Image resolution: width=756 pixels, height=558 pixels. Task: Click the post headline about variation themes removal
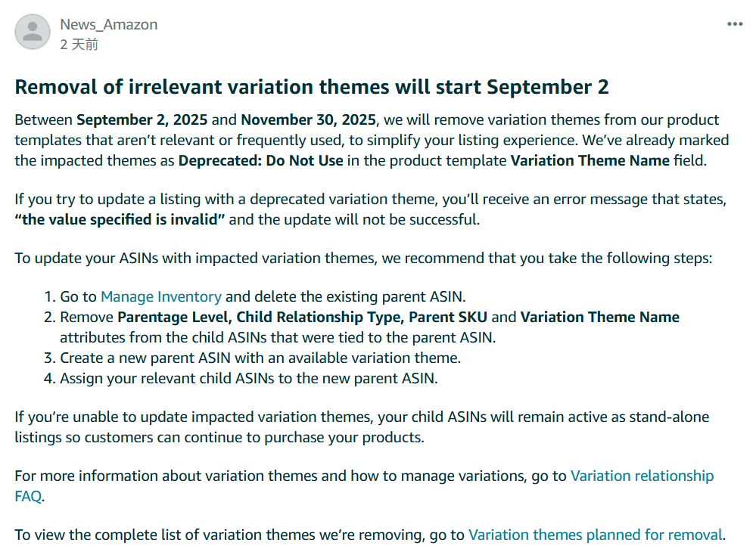click(312, 87)
